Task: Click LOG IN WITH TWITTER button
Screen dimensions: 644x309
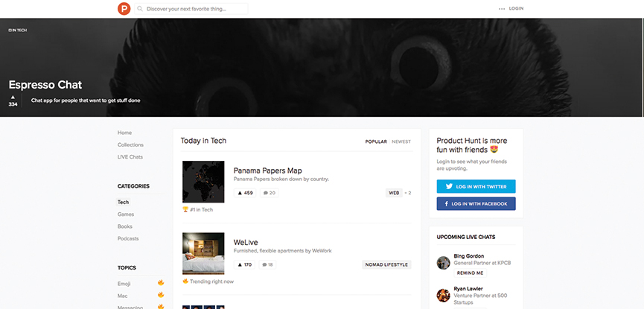Action: [x=476, y=187]
